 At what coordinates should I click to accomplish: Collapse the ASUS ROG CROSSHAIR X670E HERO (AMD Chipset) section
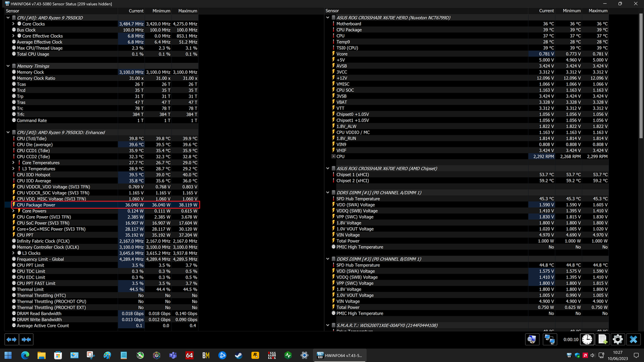click(328, 168)
